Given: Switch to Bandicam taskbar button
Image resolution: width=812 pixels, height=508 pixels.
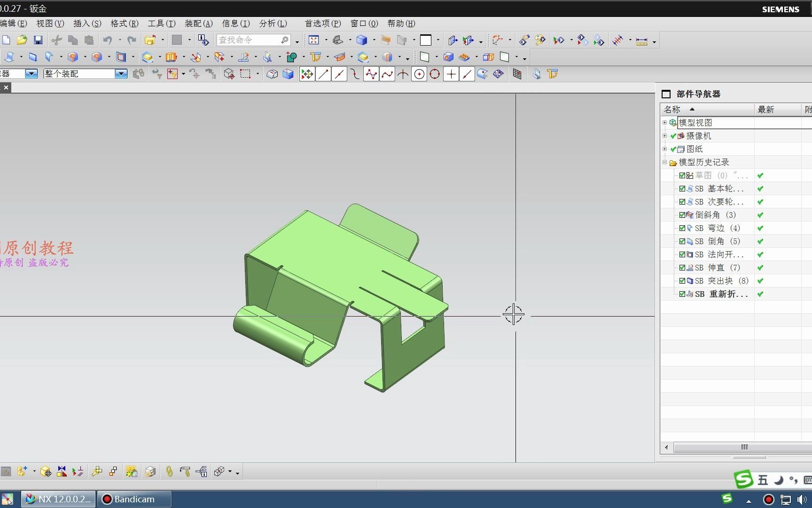Looking at the screenshot, I should (x=134, y=499).
